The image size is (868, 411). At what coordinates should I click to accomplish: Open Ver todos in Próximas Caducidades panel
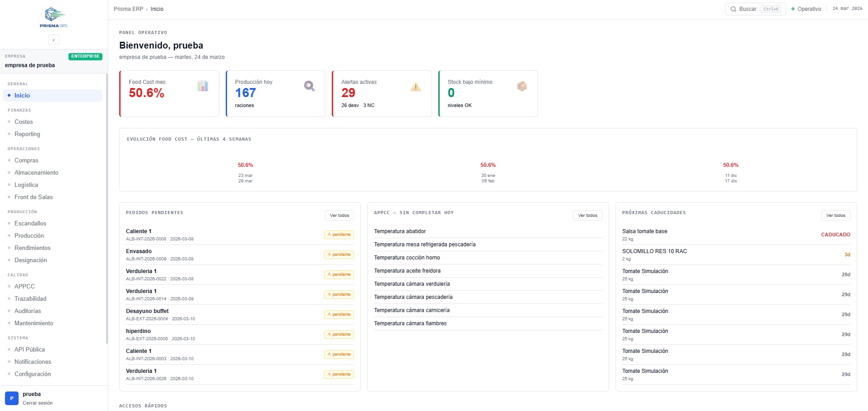(836, 215)
